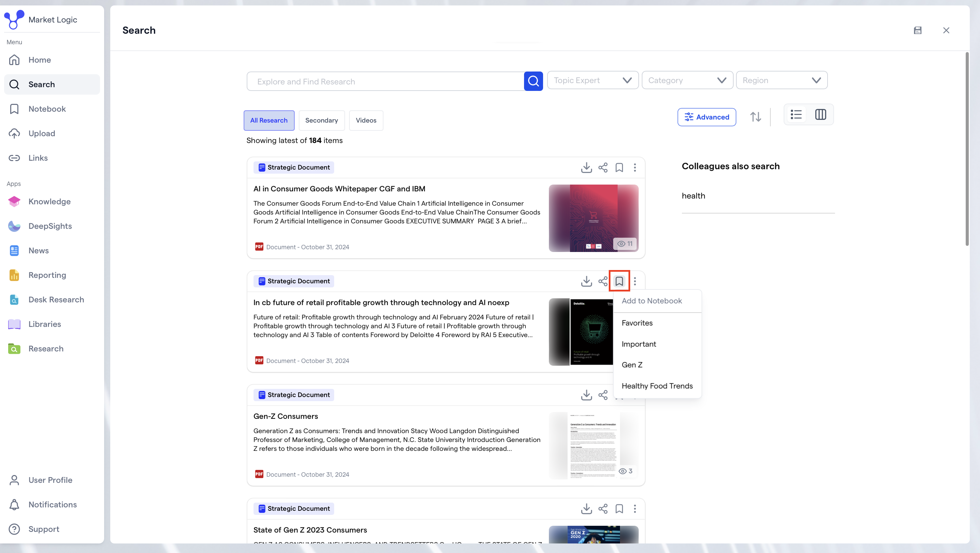Viewport: 980px width, 553px height.
Task: Open the AI in Consumer Goods thumbnail preview
Action: (x=593, y=218)
